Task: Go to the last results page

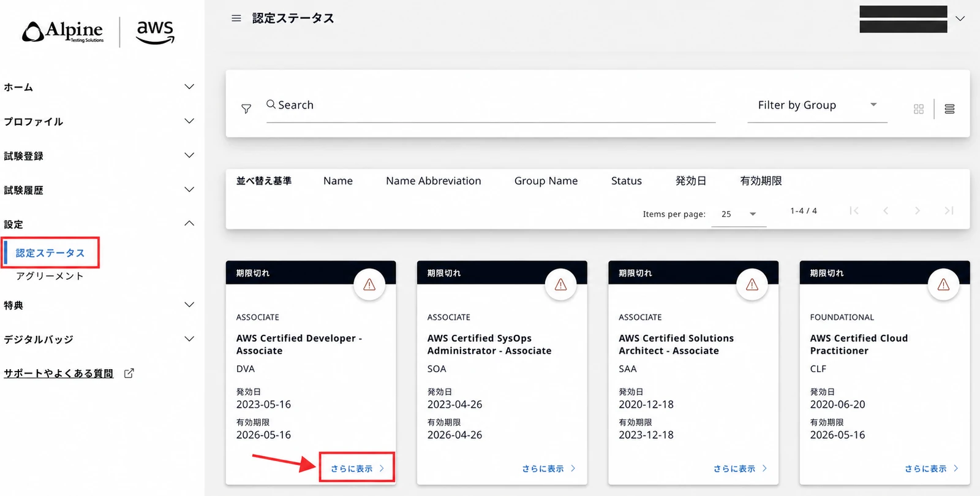Action: point(949,211)
